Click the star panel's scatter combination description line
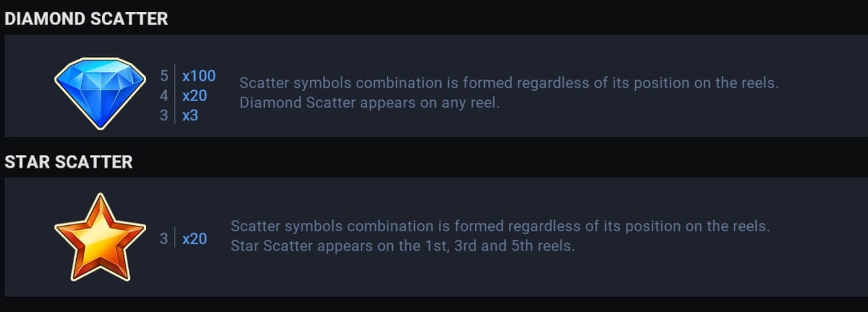The image size is (868, 312). (x=500, y=226)
